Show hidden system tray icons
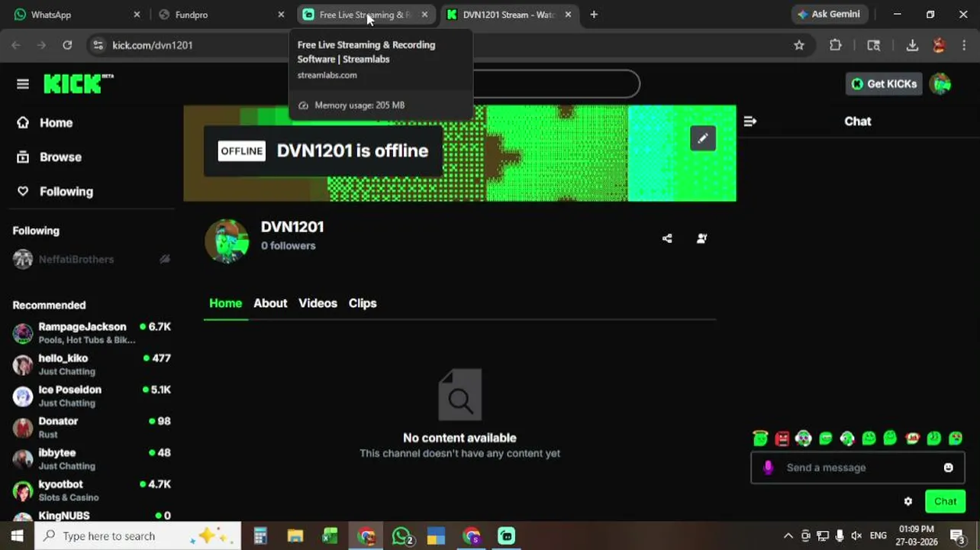 point(788,536)
